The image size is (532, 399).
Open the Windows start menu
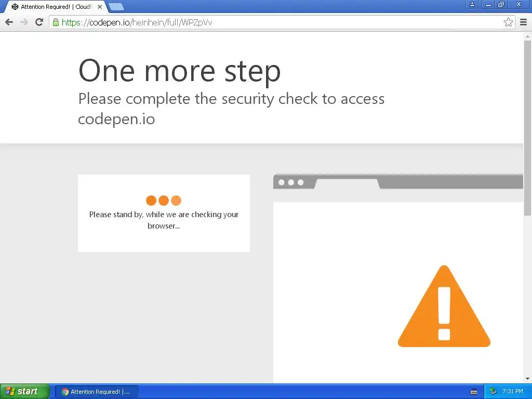pyautogui.click(x=24, y=391)
